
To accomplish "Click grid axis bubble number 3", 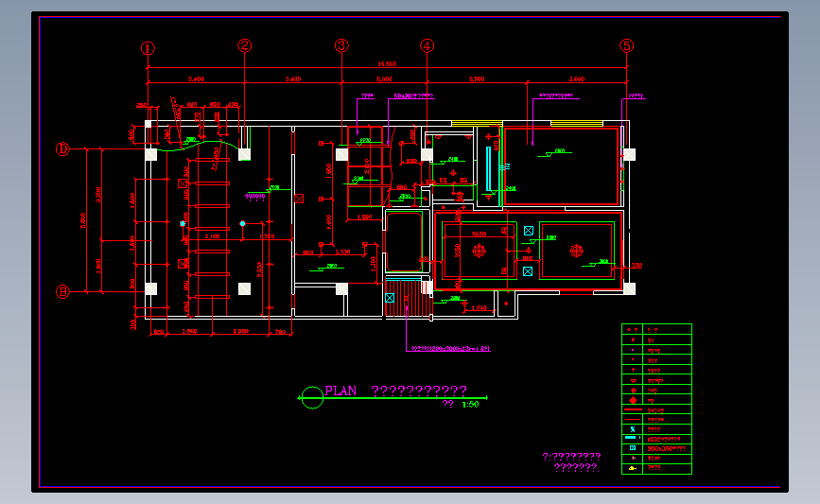I will [341, 46].
